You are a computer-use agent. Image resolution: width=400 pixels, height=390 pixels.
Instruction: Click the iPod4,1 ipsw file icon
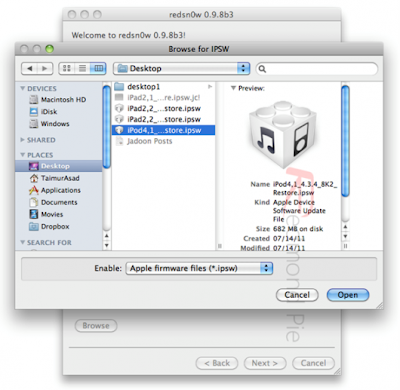119,130
